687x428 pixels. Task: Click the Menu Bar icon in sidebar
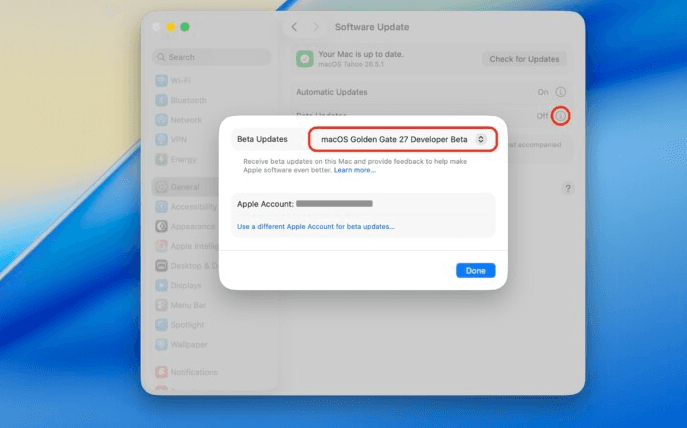point(161,305)
